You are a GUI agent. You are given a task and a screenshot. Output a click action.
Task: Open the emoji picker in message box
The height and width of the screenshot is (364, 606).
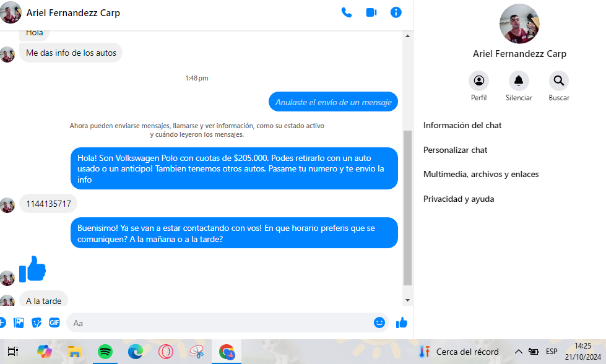(379, 323)
